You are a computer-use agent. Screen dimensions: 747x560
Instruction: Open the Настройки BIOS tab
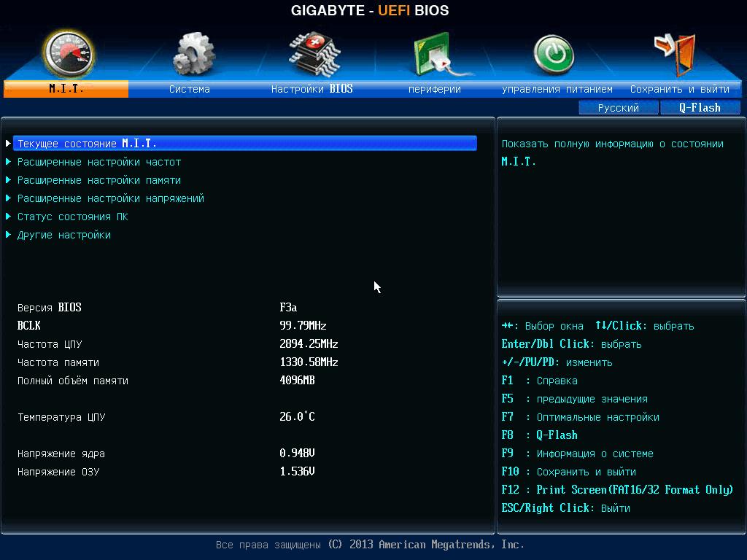coord(312,89)
